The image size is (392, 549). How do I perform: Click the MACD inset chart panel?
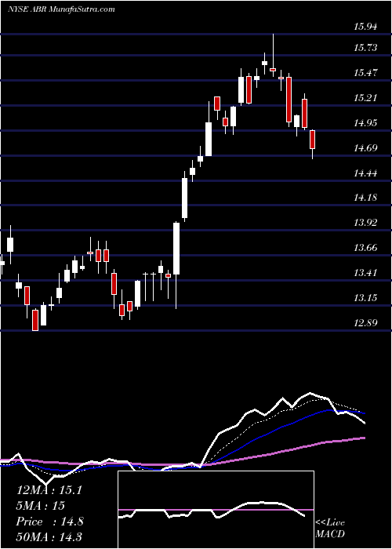point(216,510)
